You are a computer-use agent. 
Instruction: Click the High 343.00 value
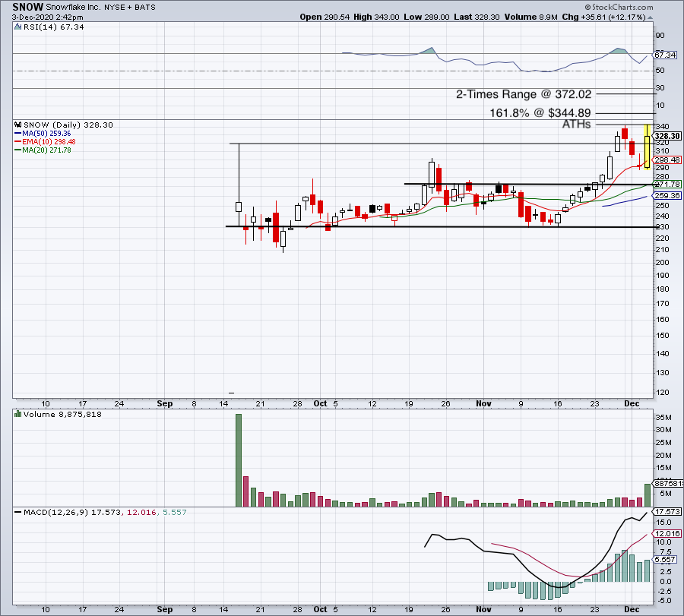click(x=376, y=17)
